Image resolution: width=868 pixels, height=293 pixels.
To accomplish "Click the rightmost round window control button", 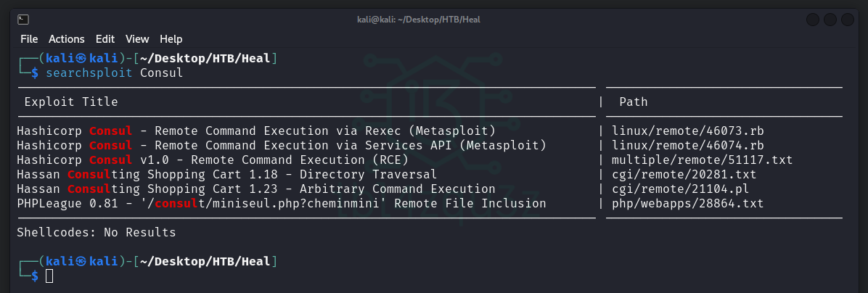I will click(848, 20).
